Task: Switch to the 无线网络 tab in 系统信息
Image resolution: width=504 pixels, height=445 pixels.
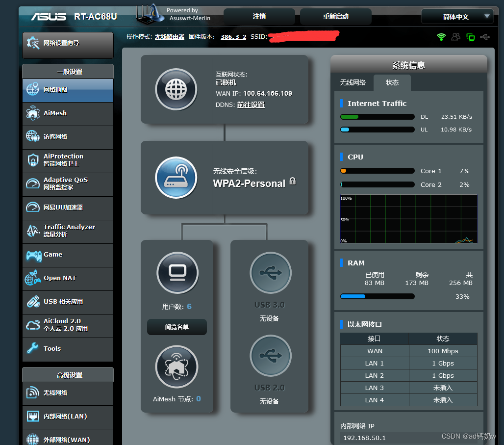Action: coord(353,83)
